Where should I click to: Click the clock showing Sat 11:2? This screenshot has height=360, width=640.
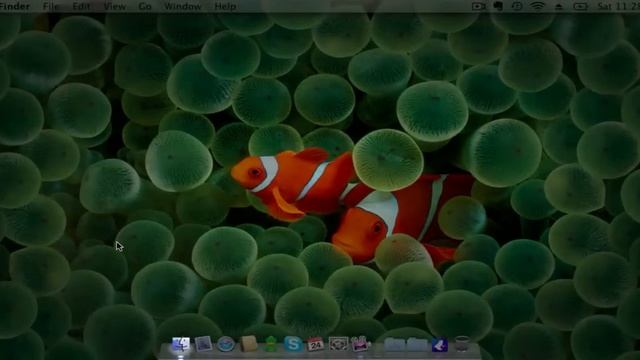pos(619,6)
